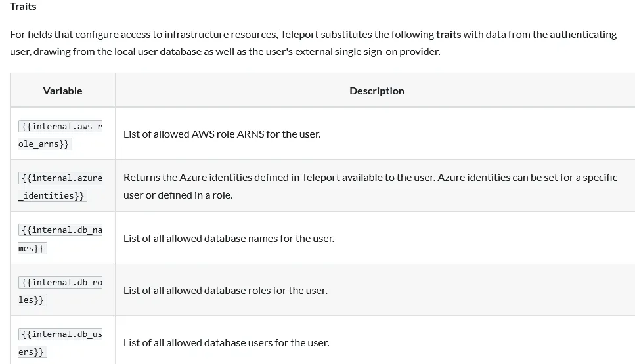
Task: Select the internal.db_roles variable code
Action: (x=60, y=291)
